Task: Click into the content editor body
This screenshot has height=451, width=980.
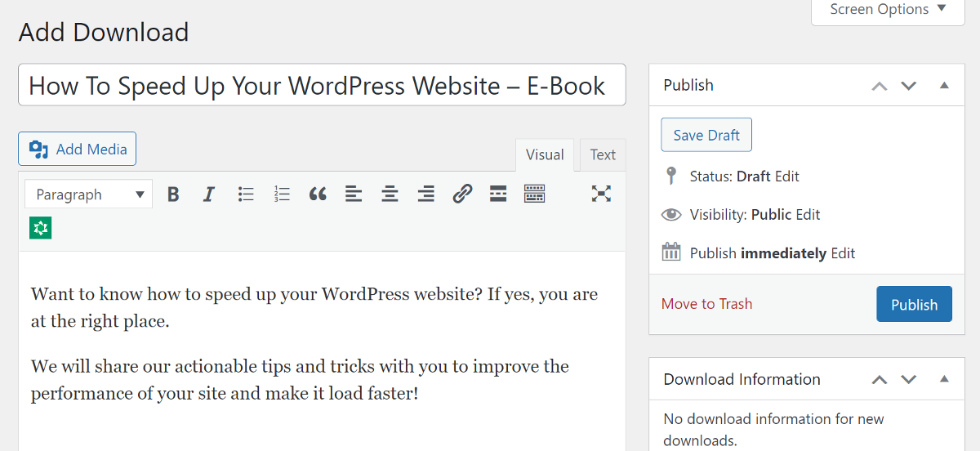Action: 322,351
